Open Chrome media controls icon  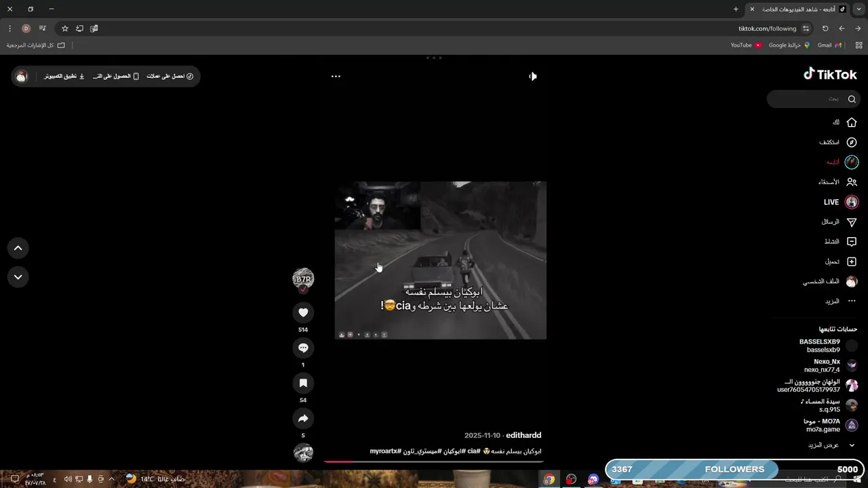43,28
